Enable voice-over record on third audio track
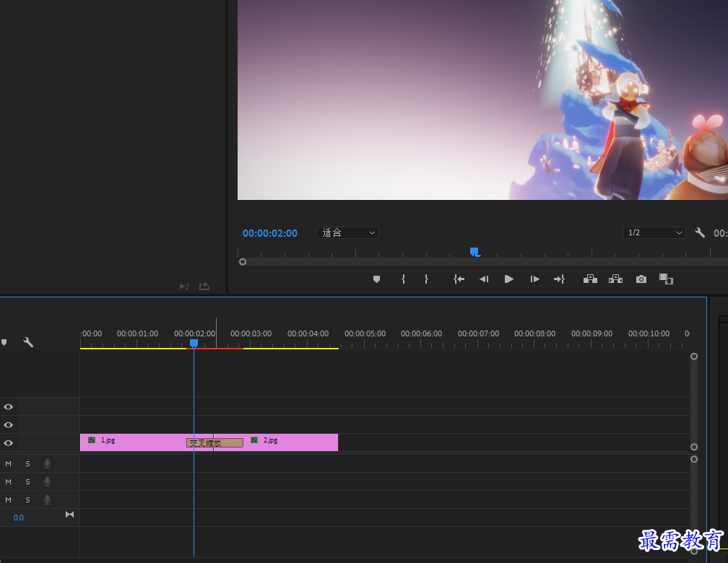This screenshot has height=563, width=728. click(x=47, y=500)
